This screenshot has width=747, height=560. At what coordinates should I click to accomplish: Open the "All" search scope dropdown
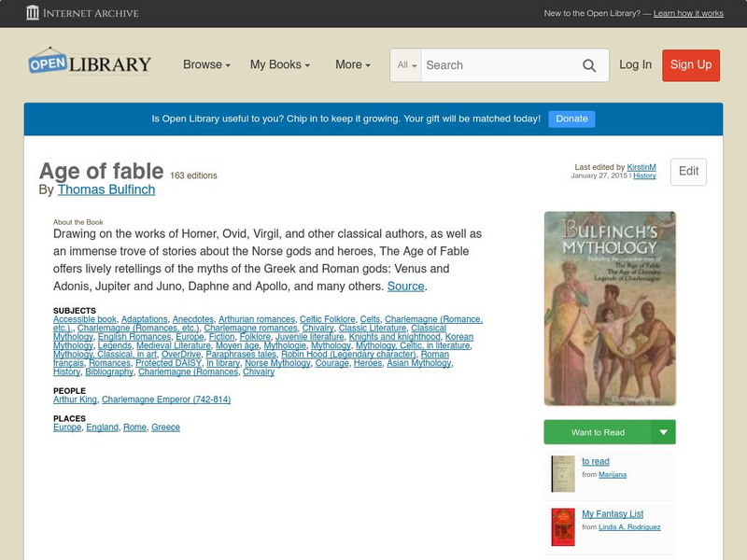[405, 65]
